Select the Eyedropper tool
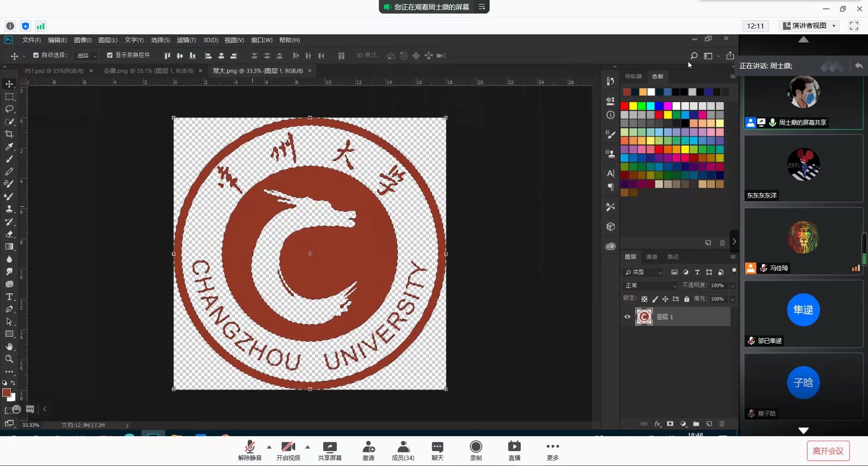The width and height of the screenshot is (868, 466). point(9,146)
